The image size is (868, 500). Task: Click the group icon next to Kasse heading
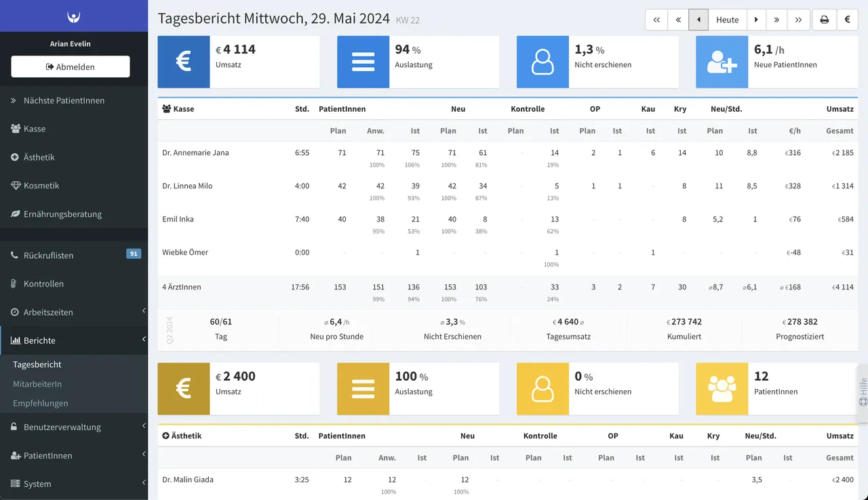pyautogui.click(x=166, y=108)
